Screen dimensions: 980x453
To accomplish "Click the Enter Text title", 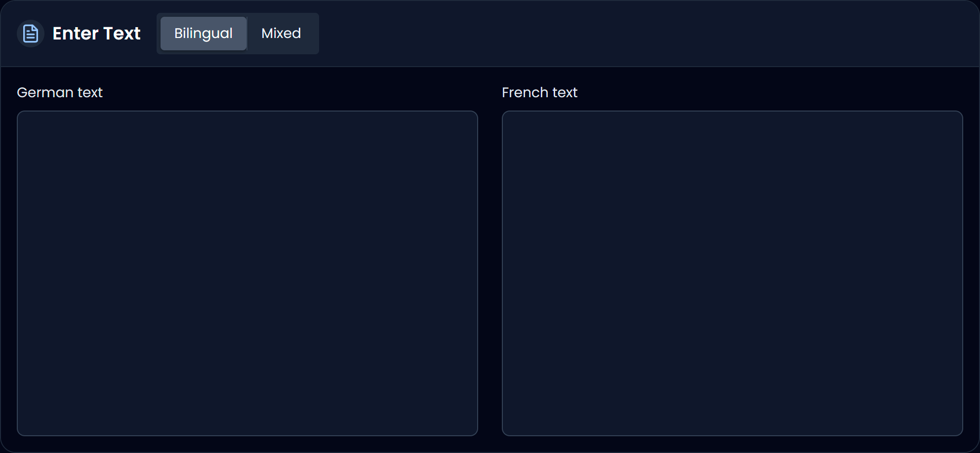I will pos(96,34).
